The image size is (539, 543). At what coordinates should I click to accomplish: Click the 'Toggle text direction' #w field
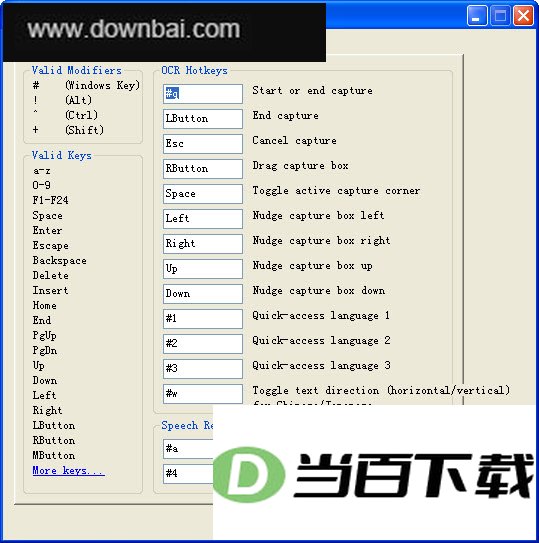pyautogui.click(x=203, y=394)
